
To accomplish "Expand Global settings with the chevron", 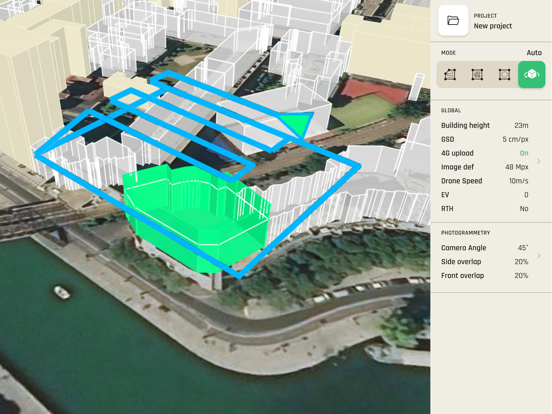I will 539,161.
